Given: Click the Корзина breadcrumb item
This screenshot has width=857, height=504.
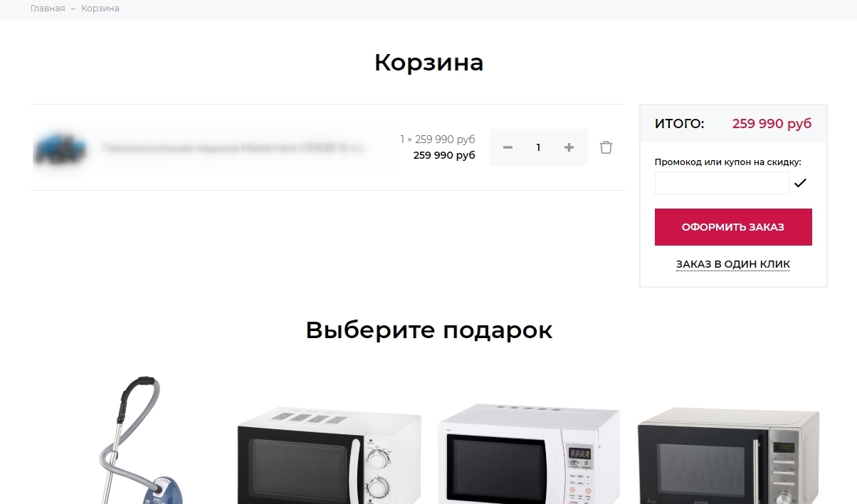Looking at the screenshot, I should click(100, 9).
